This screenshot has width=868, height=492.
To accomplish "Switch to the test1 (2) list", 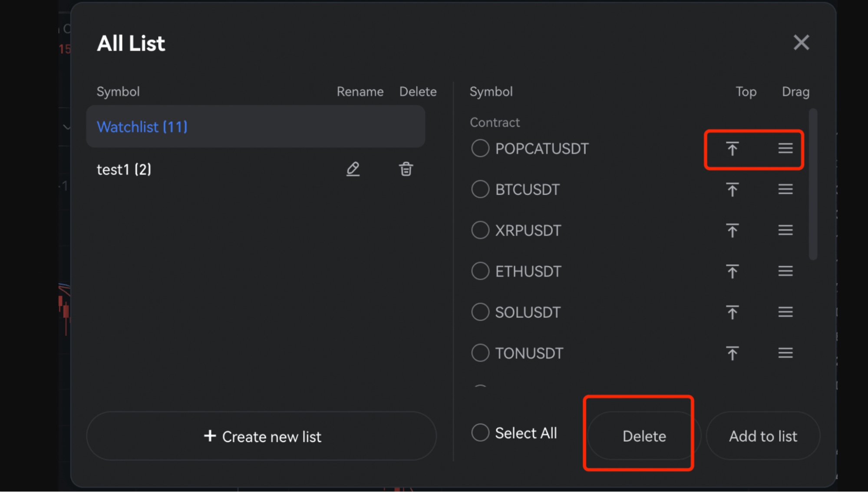I will (124, 170).
